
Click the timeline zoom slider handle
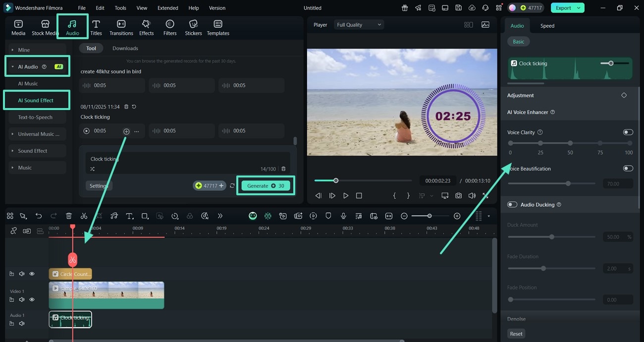point(429,216)
